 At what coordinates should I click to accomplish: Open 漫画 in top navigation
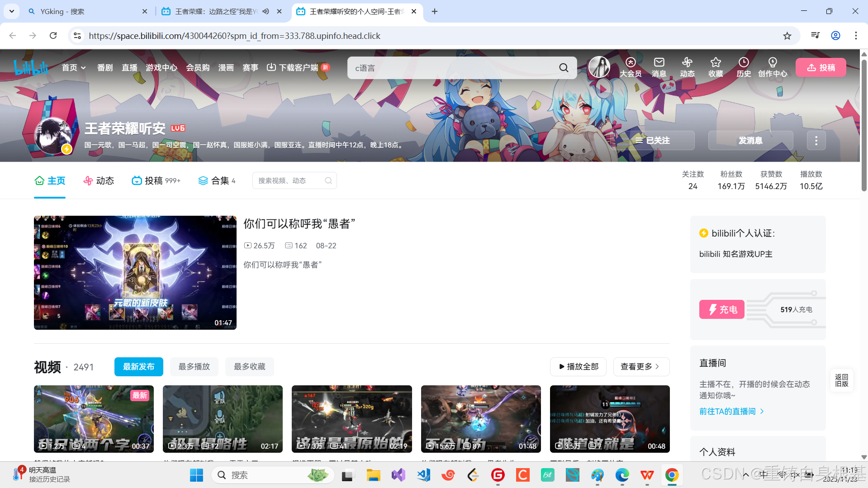pyautogui.click(x=226, y=67)
